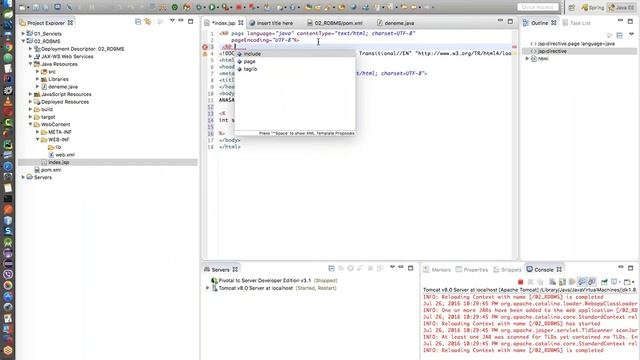The height and width of the screenshot is (360, 640).
Task: Switch to Insert title here tab
Action: pos(271,23)
